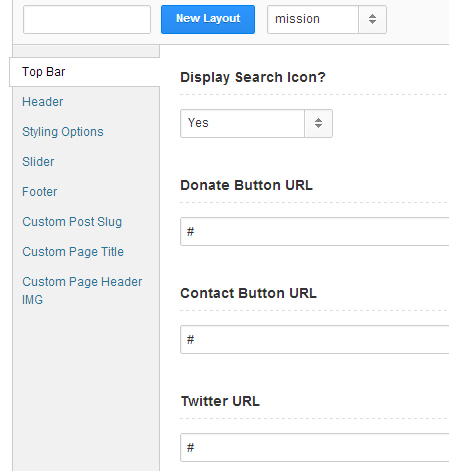Viewport: 449px width, 471px height.
Task: Go to the Slider settings tab
Action: point(38,162)
